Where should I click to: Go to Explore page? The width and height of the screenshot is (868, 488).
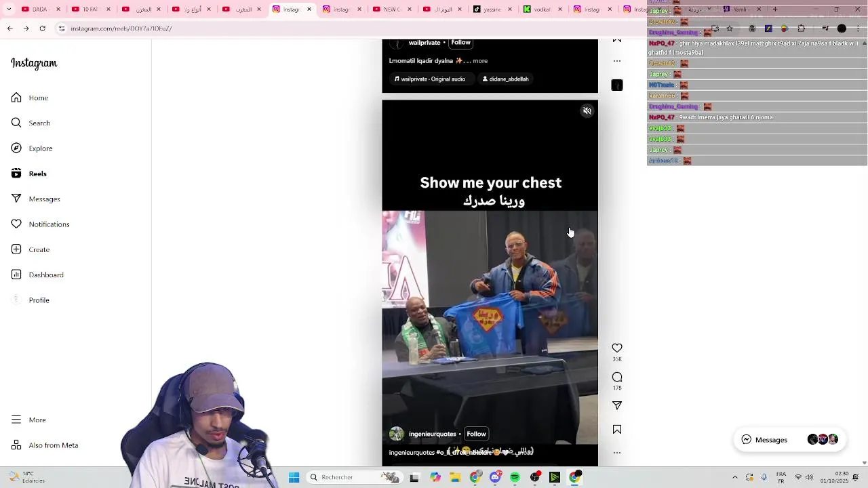coord(32,148)
